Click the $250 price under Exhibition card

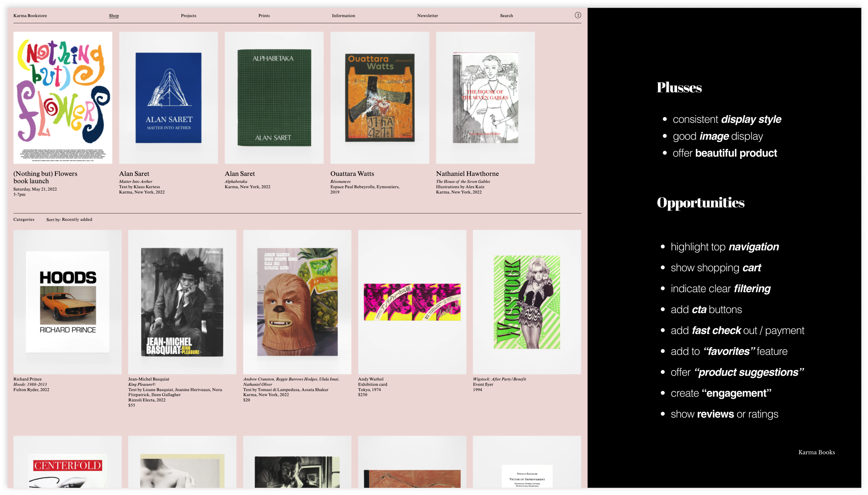[x=362, y=395]
